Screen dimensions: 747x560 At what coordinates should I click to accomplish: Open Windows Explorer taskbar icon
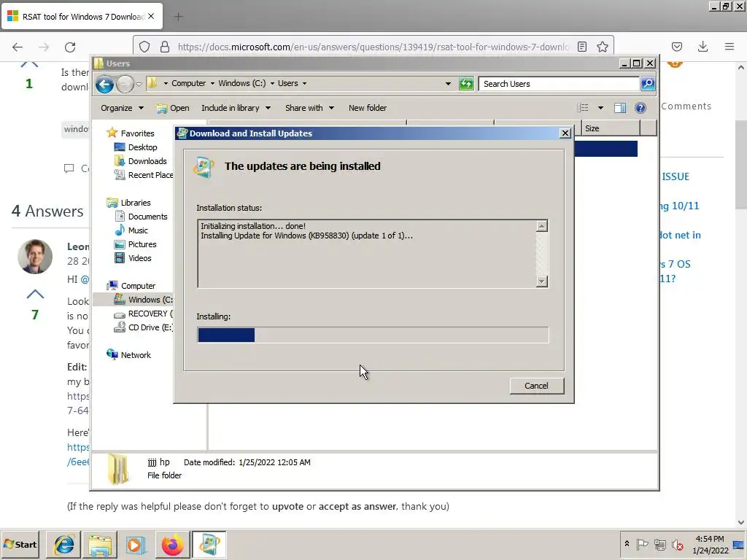pyautogui.click(x=100, y=544)
